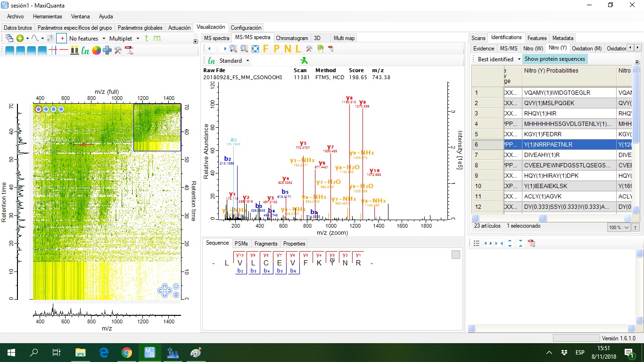Toggle the red plus crosshair box

61,38
